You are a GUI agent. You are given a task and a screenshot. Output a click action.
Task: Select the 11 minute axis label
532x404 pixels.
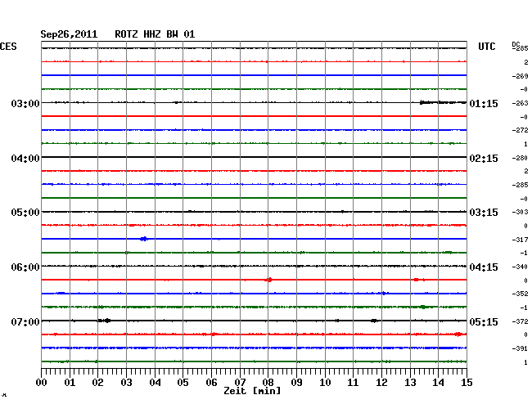pos(353,383)
